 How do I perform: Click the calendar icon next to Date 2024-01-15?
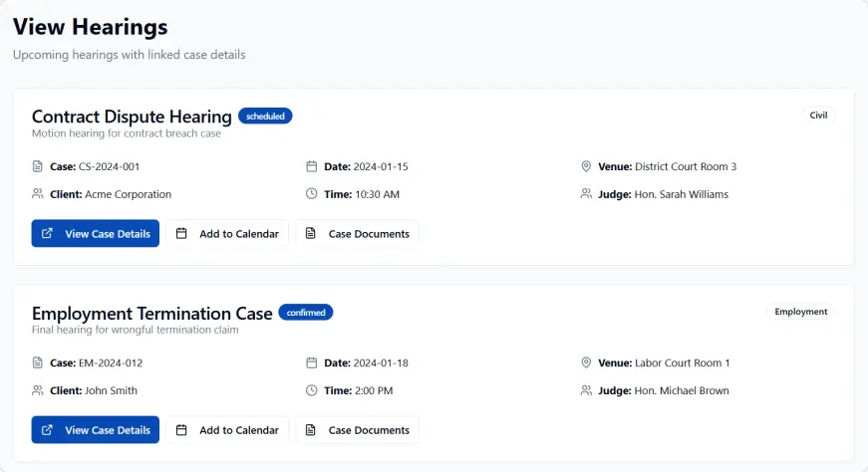click(x=312, y=166)
